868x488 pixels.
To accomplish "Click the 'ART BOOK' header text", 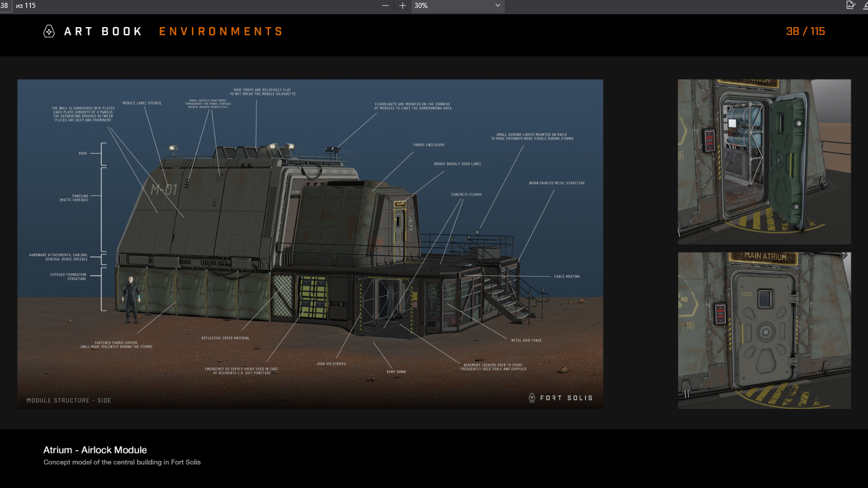I will tap(103, 32).
